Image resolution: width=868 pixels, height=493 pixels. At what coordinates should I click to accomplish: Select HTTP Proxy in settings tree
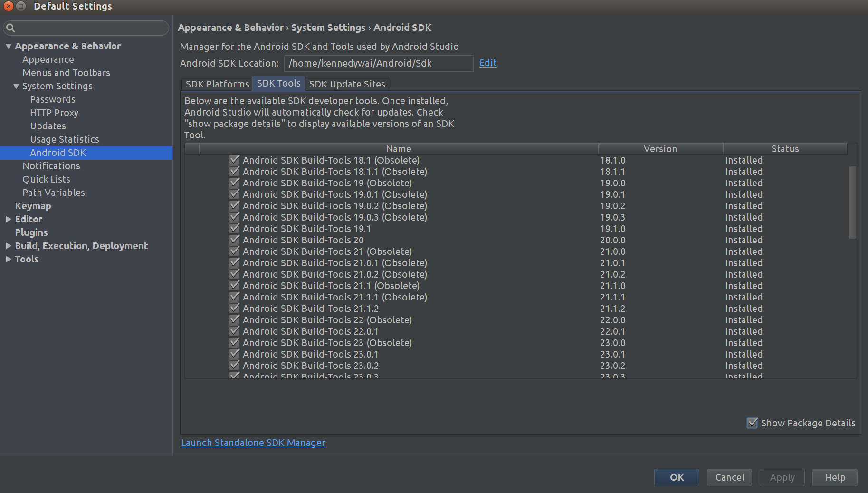pos(54,113)
